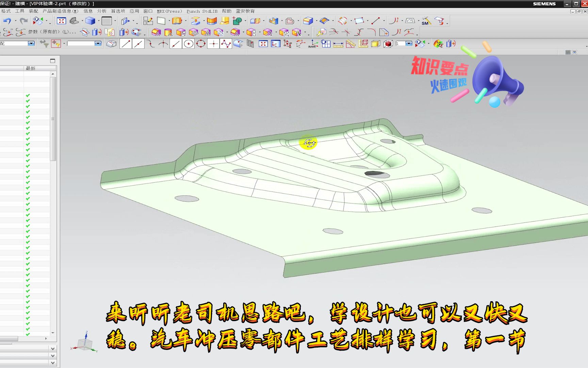The image size is (588, 368).
Task: Click the red clipping cube display icon
Action: [388, 44]
